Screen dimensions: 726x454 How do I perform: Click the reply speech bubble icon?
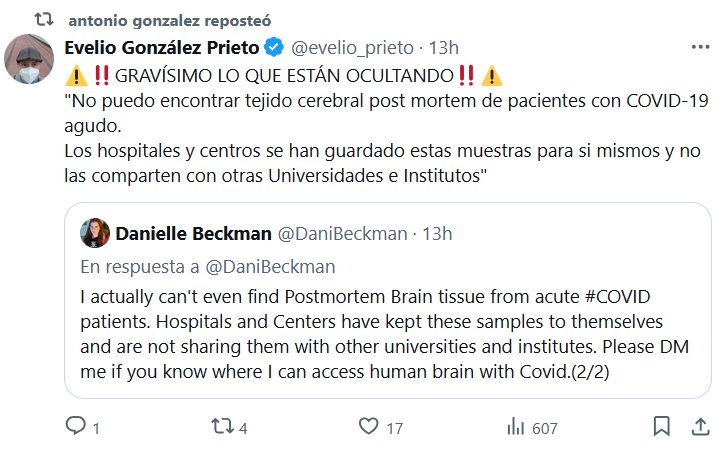tap(76, 427)
